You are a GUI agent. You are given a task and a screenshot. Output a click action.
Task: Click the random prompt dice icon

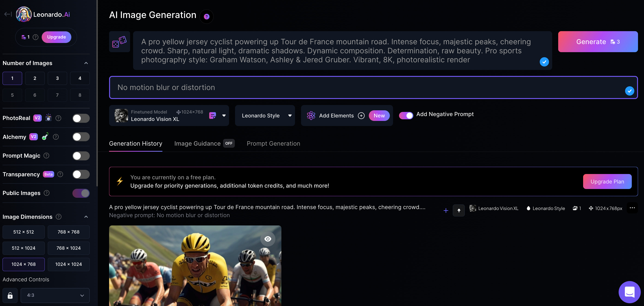point(119,42)
